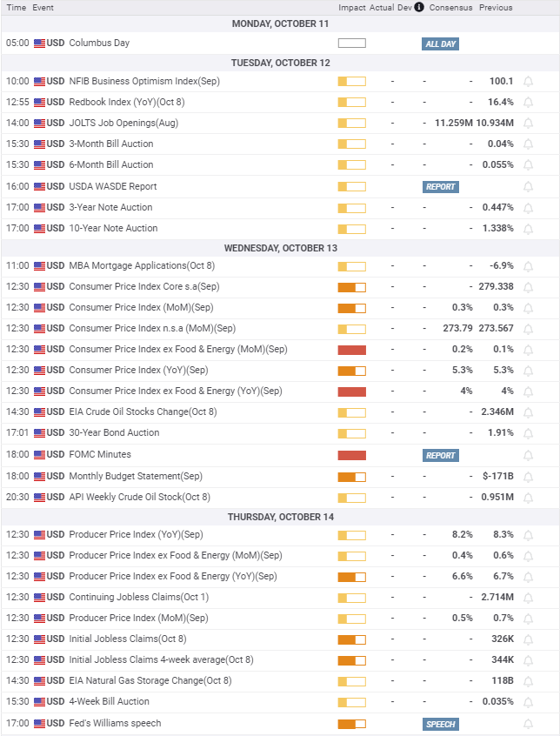This screenshot has width=560, height=736.
Task: Expand the EIA Crude Oil Stocks Change row
Action: (x=280, y=412)
